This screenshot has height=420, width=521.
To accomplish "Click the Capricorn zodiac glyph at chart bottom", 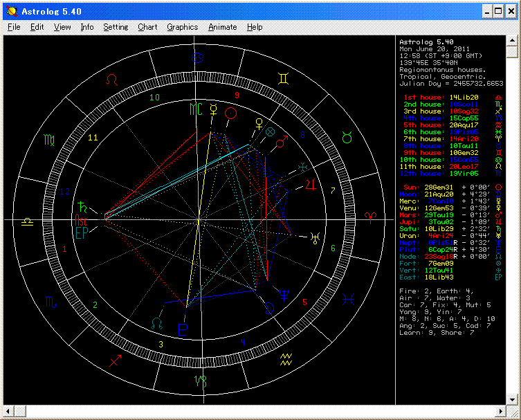I will 199,381.
